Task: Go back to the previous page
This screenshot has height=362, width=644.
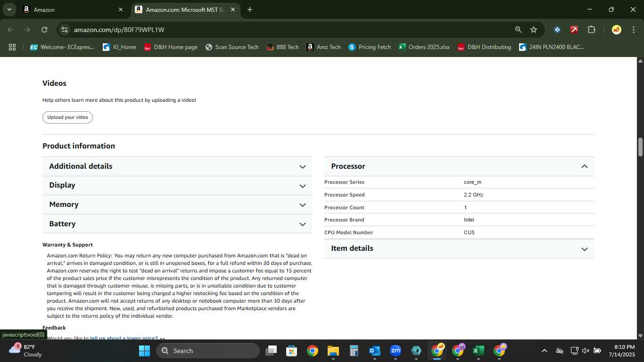Action: [10, 30]
